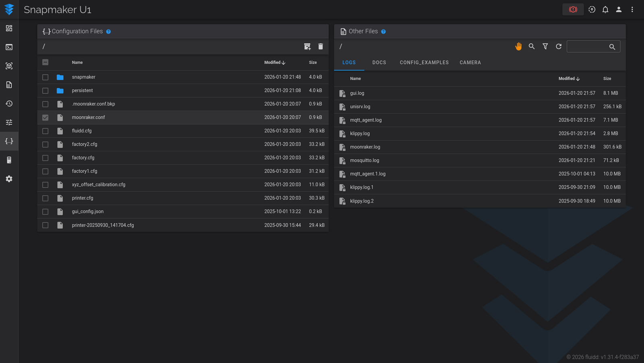Click the help icon next to Other Files
Viewport: 644px width, 363px height.
tap(383, 31)
